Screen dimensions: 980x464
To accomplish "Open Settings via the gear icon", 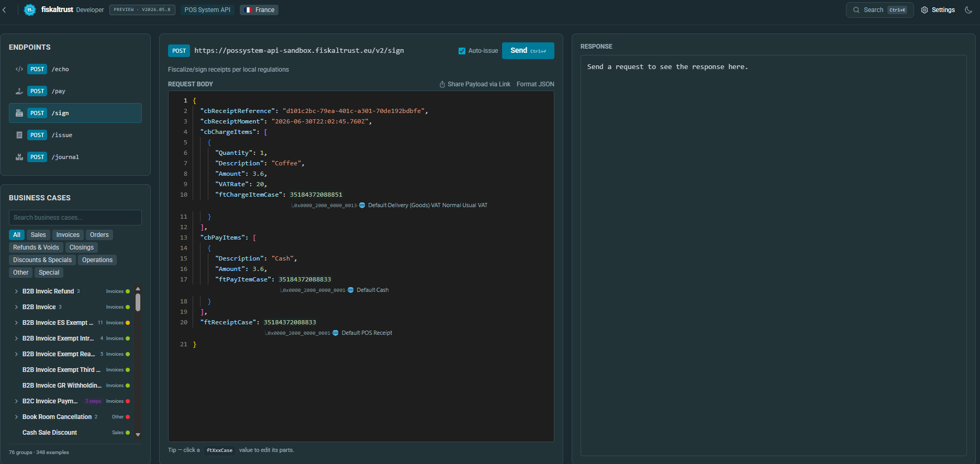I will tap(925, 10).
